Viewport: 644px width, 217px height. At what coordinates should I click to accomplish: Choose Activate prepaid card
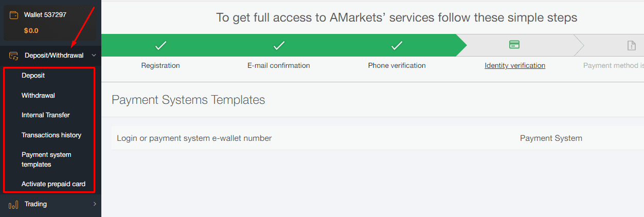tap(53, 184)
